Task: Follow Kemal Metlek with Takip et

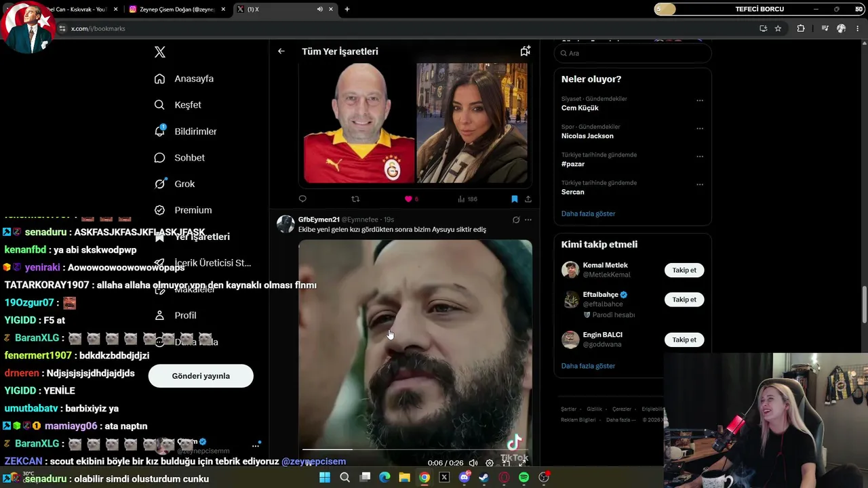Action: click(684, 270)
